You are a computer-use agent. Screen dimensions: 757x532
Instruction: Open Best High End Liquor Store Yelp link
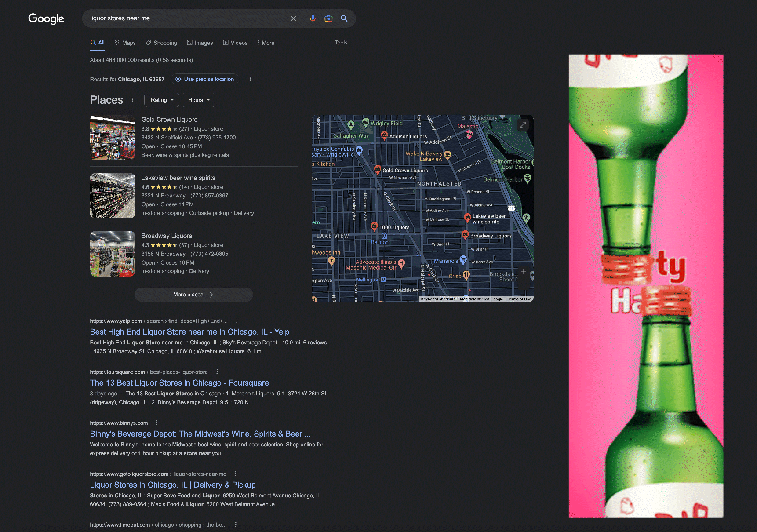tap(189, 332)
